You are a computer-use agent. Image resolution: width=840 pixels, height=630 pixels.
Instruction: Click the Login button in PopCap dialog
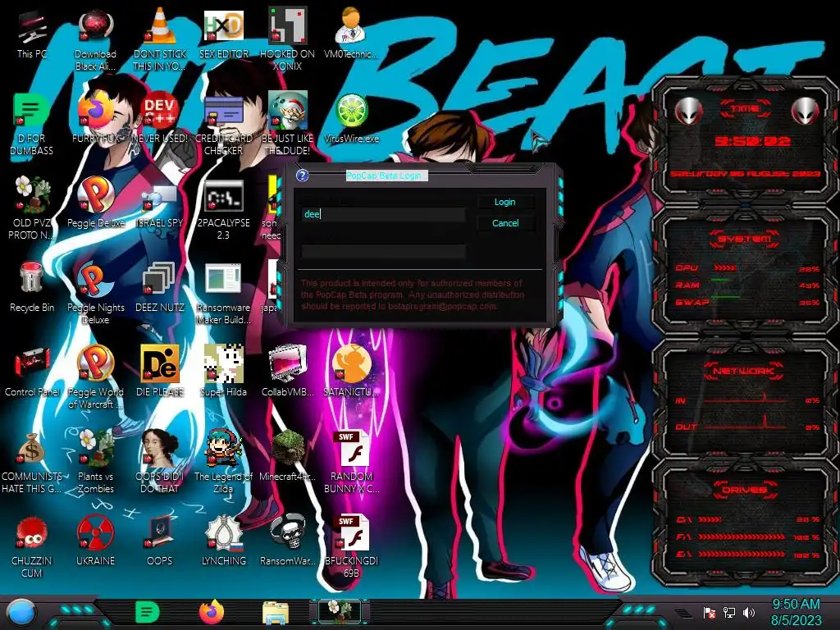[x=505, y=202]
